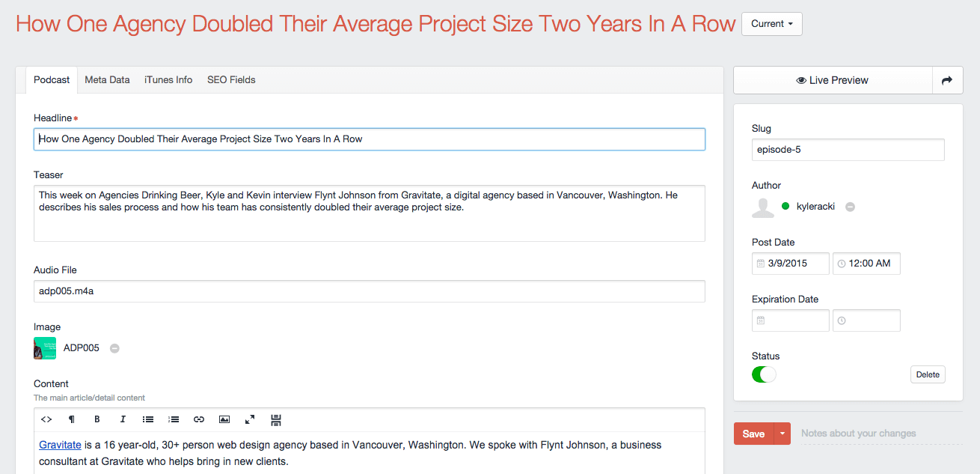Insert unordered list in Content editor

coord(148,420)
